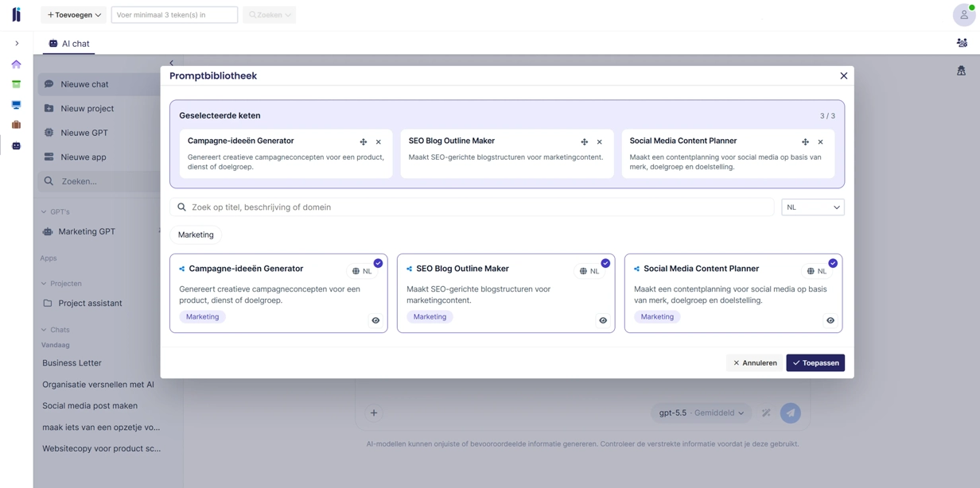Close the Promptbibliotheek dialog
This screenshot has width=980, height=488.
pyautogui.click(x=844, y=76)
